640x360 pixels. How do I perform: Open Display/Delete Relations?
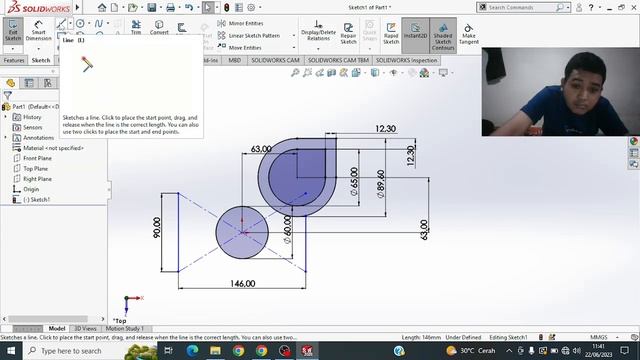(318, 31)
